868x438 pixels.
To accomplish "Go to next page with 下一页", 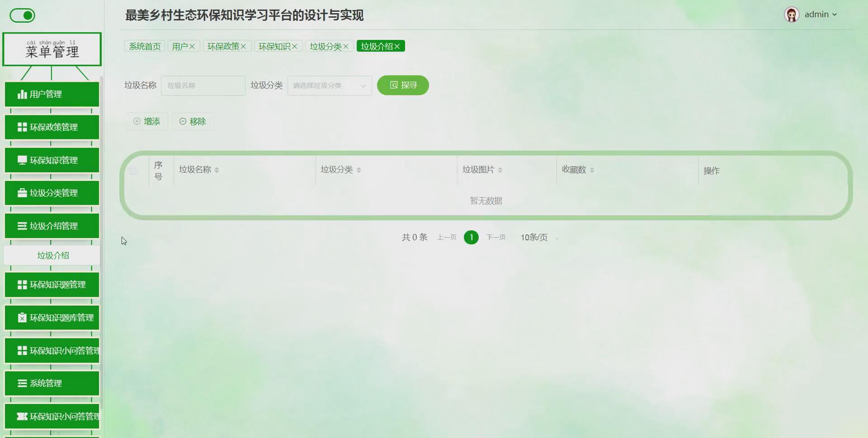I will (496, 238).
